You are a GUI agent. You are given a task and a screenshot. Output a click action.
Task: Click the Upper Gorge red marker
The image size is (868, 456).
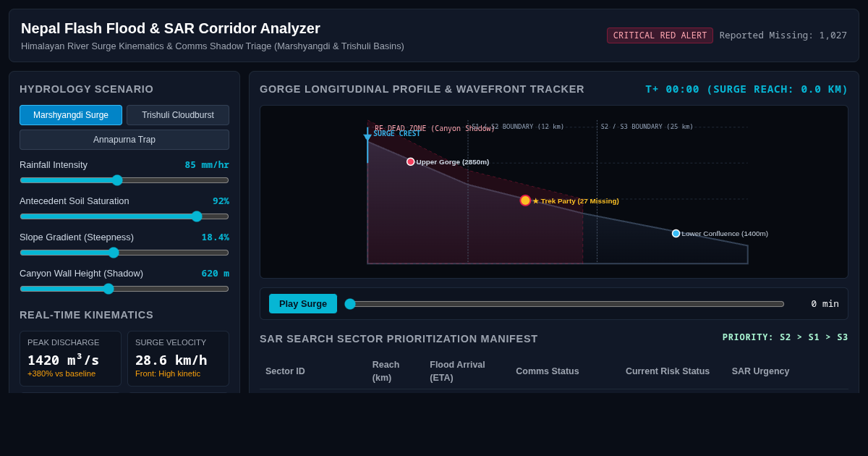411,162
